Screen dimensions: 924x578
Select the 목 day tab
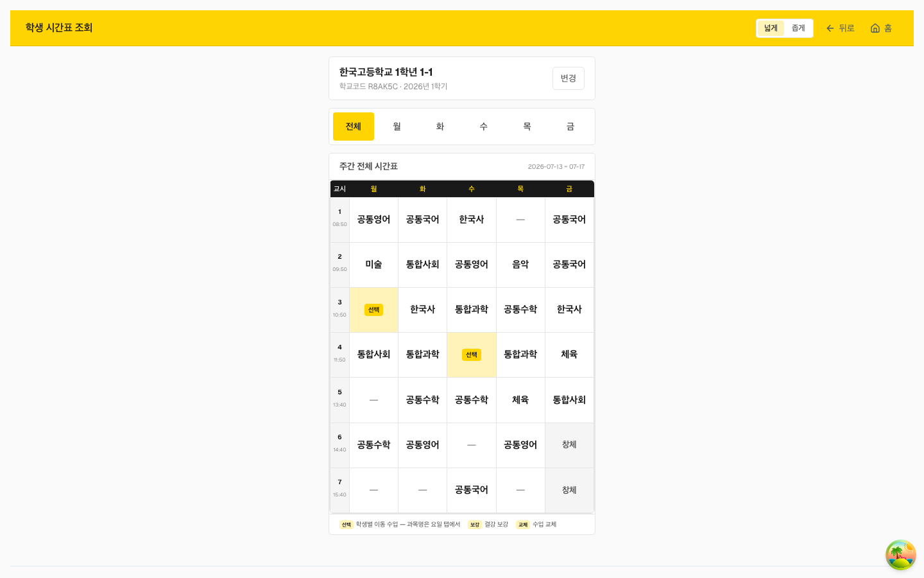pyautogui.click(x=527, y=127)
